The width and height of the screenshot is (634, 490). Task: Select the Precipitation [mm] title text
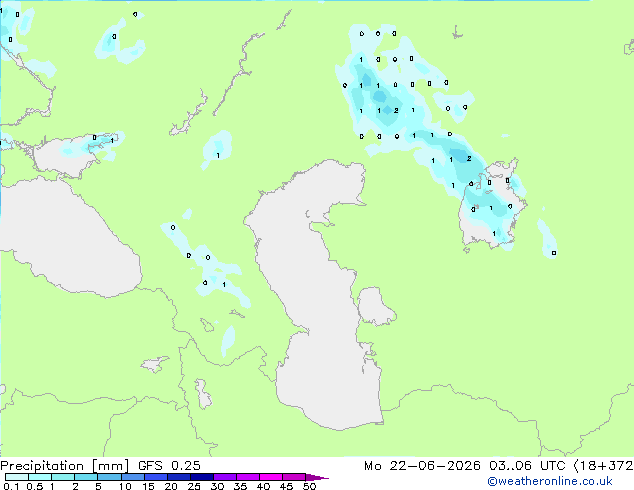pyautogui.click(x=64, y=466)
